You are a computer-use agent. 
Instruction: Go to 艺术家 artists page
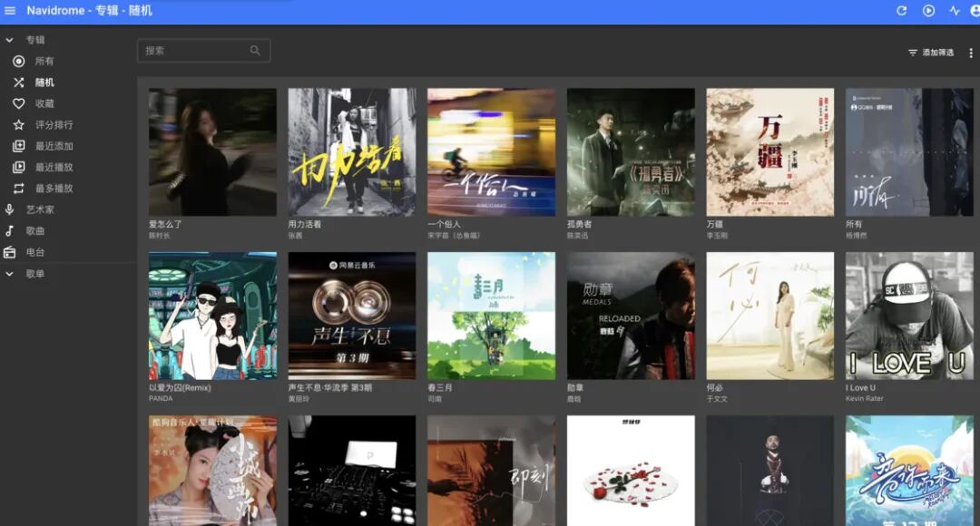(40, 209)
